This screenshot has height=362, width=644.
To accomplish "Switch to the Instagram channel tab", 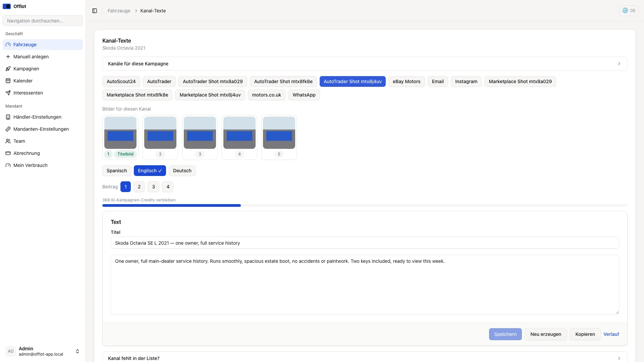I will click(x=466, y=81).
